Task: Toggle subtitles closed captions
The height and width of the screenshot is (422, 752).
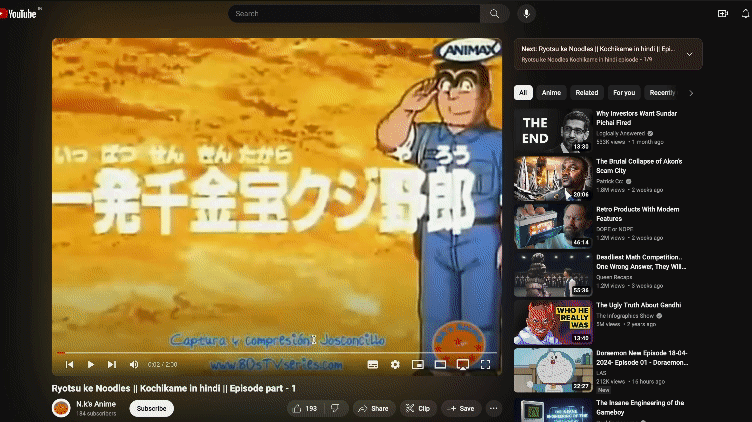Action: (x=373, y=364)
